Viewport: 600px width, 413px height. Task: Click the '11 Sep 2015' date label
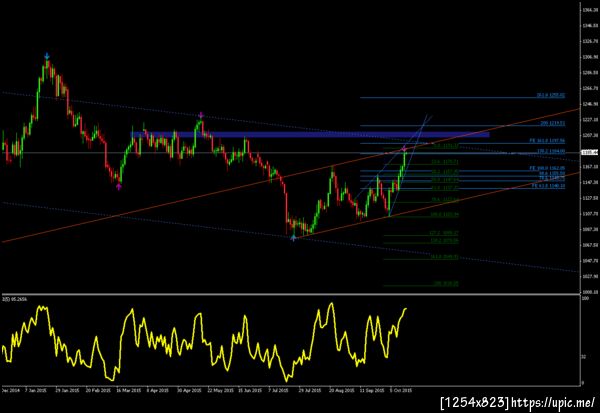[x=372, y=391]
